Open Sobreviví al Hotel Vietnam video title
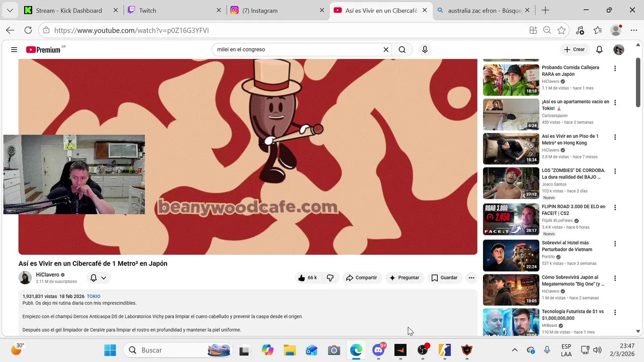 (x=567, y=246)
